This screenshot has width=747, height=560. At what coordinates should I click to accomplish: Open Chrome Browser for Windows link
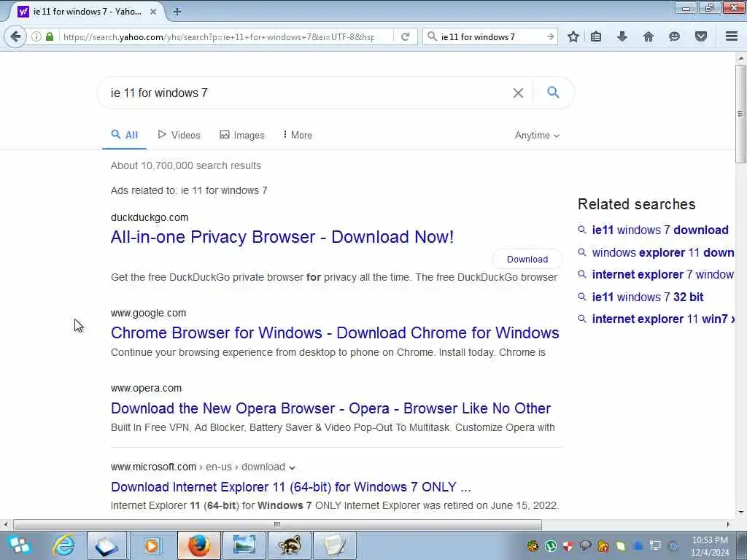click(x=335, y=332)
